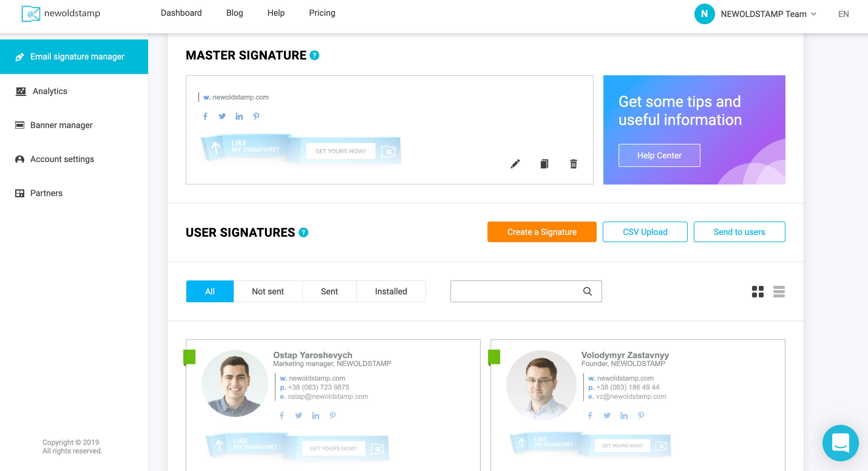Viewport: 868px width, 471px height.
Task: Select the Not sent filter tab
Action: 268,292
